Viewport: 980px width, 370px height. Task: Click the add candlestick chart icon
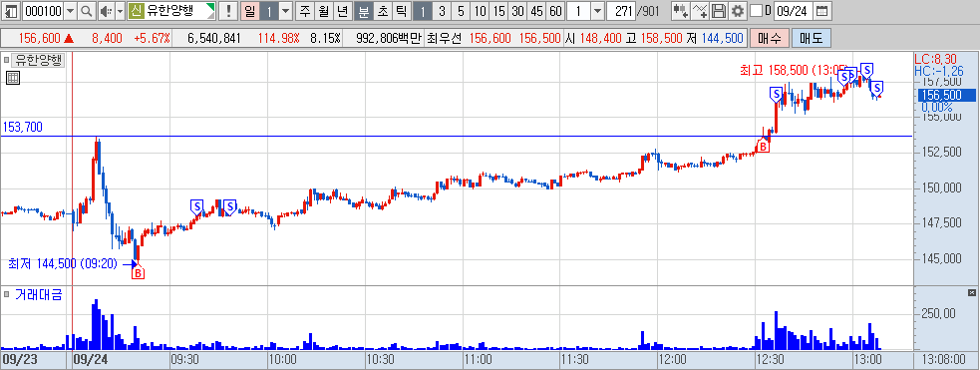(681, 11)
